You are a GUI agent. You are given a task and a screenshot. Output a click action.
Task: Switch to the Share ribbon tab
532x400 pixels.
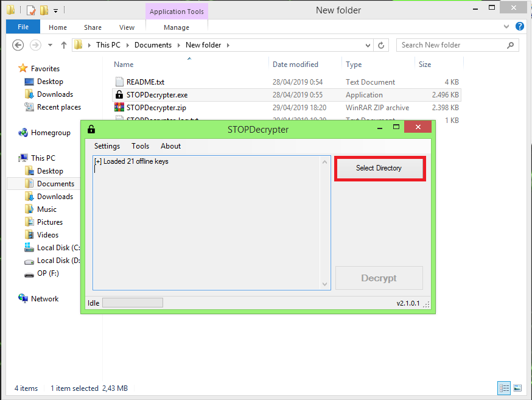pyautogui.click(x=93, y=27)
